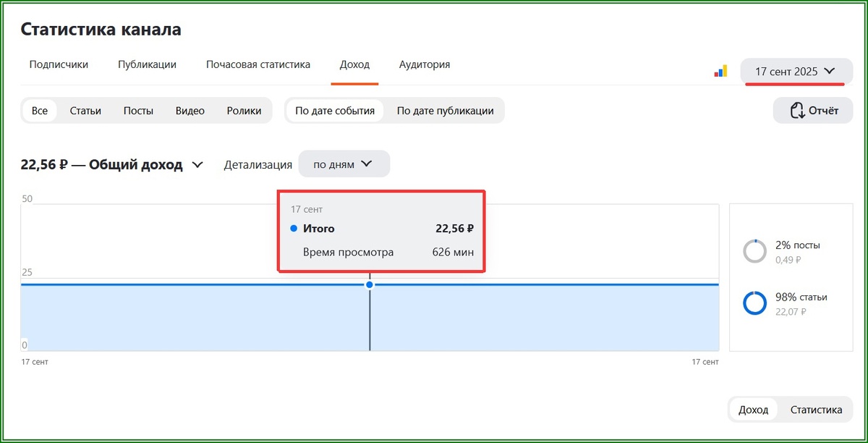Switch to the Доход view toggle

click(x=754, y=410)
